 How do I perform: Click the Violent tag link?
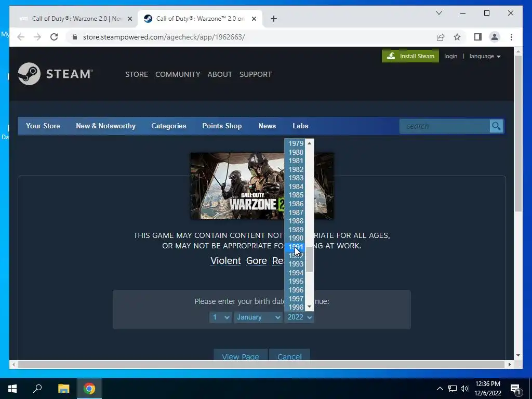pos(225,261)
